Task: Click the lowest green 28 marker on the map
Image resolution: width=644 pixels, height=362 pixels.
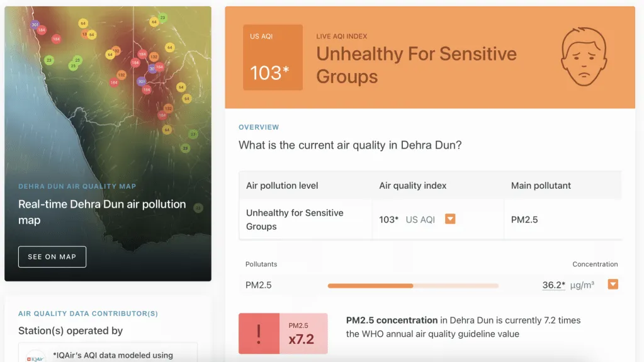Action: [x=185, y=148]
